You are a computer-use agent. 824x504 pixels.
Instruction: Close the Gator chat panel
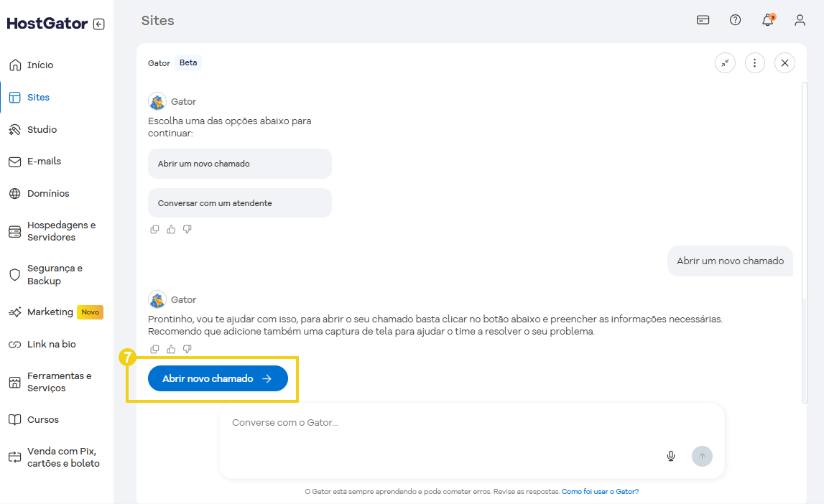click(x=784, y=63)
